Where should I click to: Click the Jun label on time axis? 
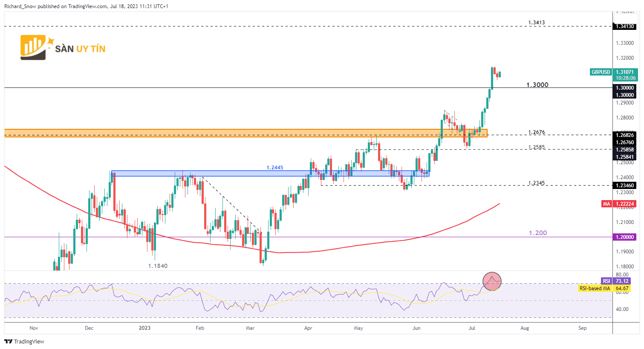(x=416, y=328)
